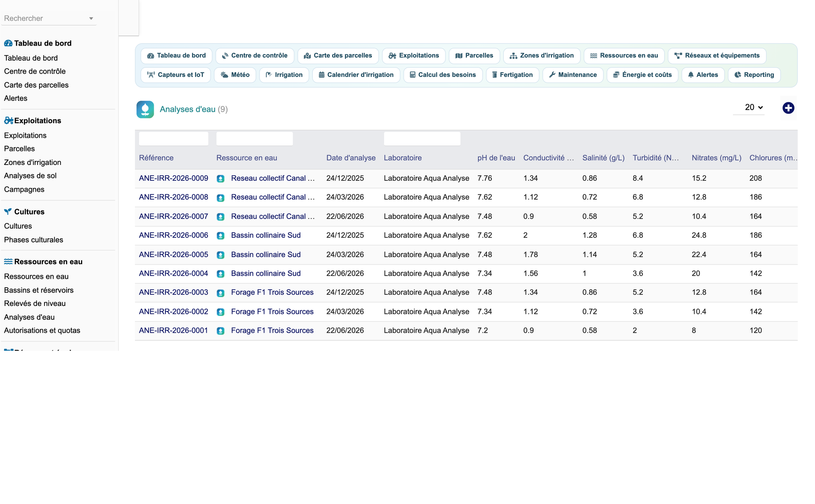Go to the Parcelles top tab
The image size is (815, 504).
475,56
